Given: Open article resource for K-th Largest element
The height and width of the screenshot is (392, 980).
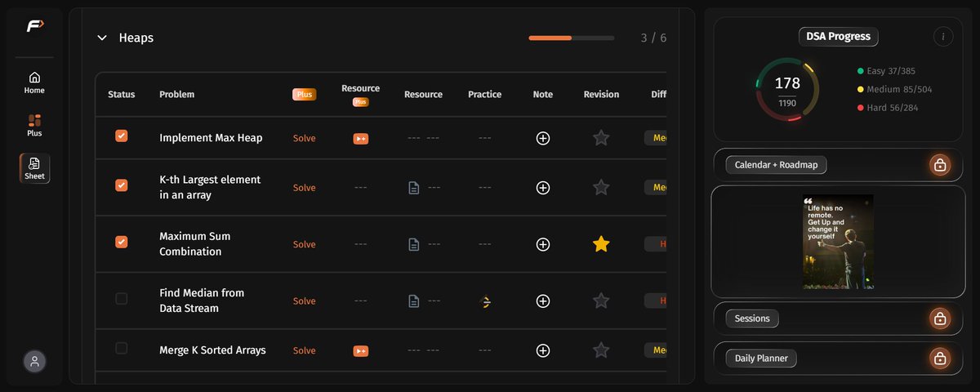Looking at the screenshot, I should click(x=414, y=187).
